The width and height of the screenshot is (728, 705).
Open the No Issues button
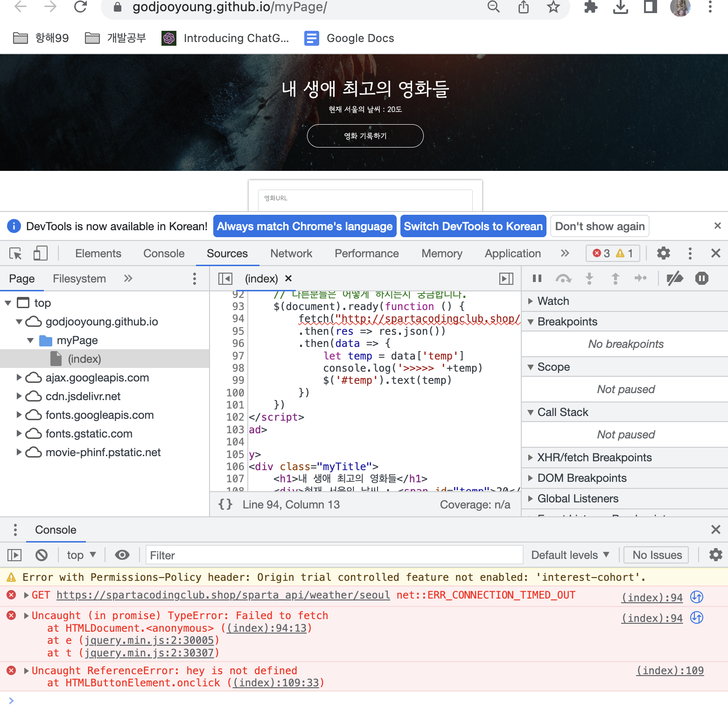click(657, 555)
